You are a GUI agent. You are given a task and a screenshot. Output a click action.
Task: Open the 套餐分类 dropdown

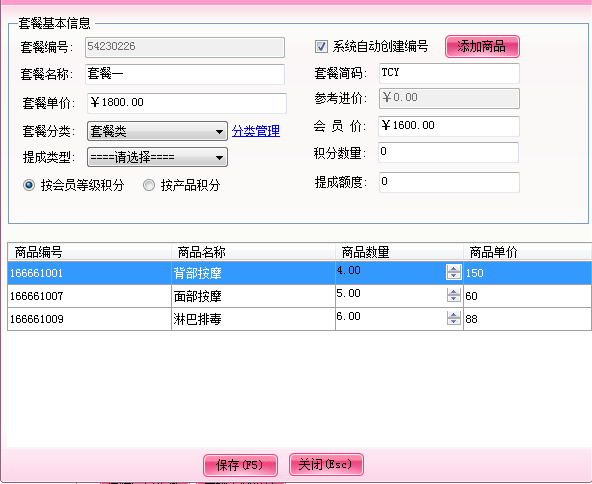pos(157,131)
